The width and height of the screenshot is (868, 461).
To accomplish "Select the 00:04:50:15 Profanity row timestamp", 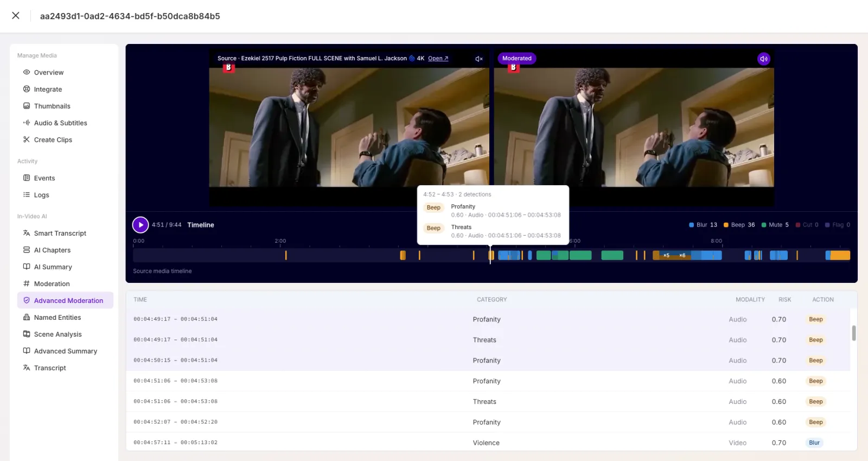I will (175, 360).
